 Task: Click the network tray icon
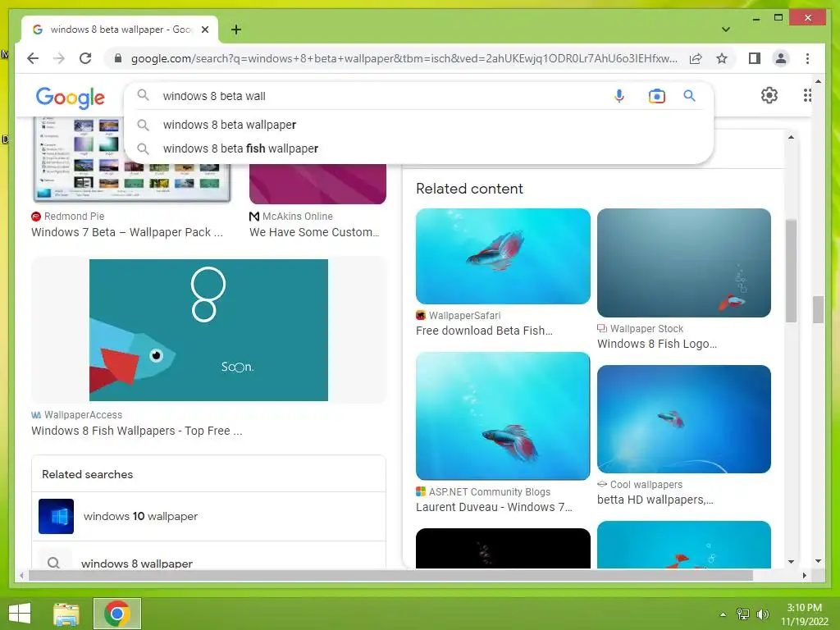(742, 614)
